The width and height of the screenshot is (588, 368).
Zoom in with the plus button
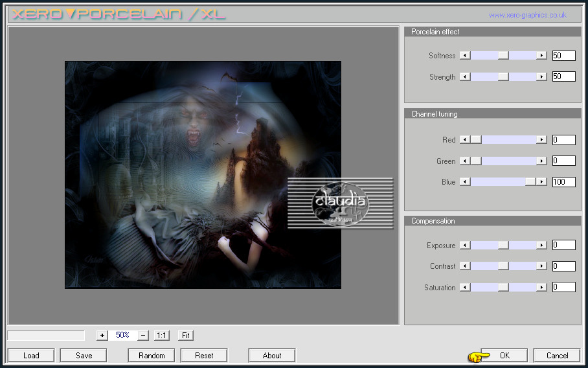(x=102, y=336)
